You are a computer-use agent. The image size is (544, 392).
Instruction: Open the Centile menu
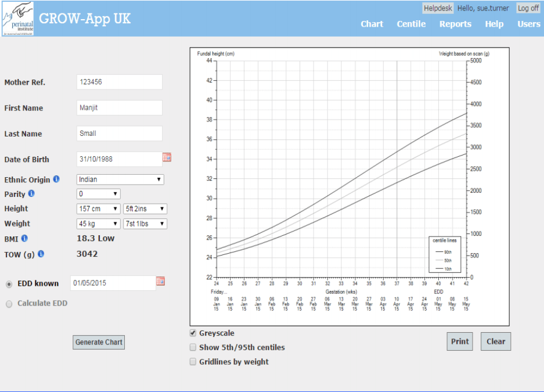point(411,24)
